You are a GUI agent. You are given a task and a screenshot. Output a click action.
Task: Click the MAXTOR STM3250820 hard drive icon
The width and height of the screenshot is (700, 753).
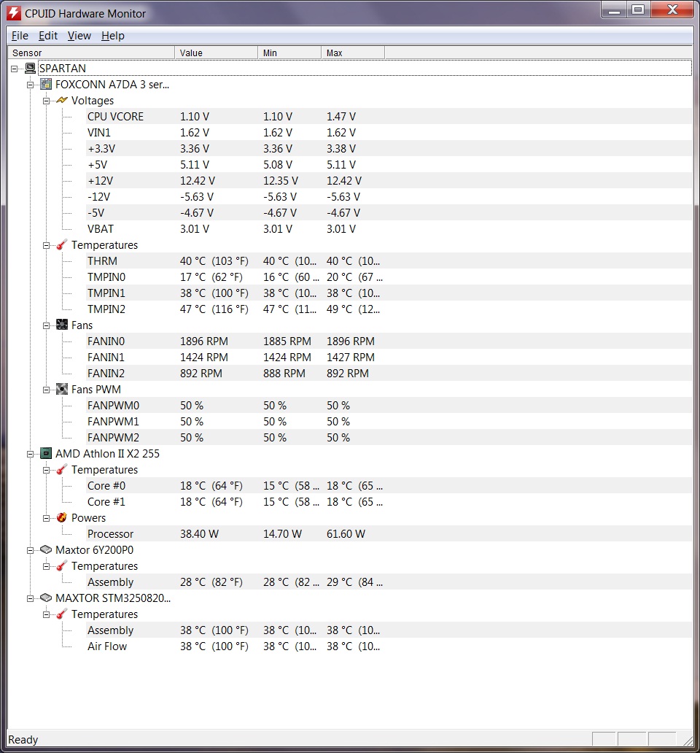pos(46,598)
